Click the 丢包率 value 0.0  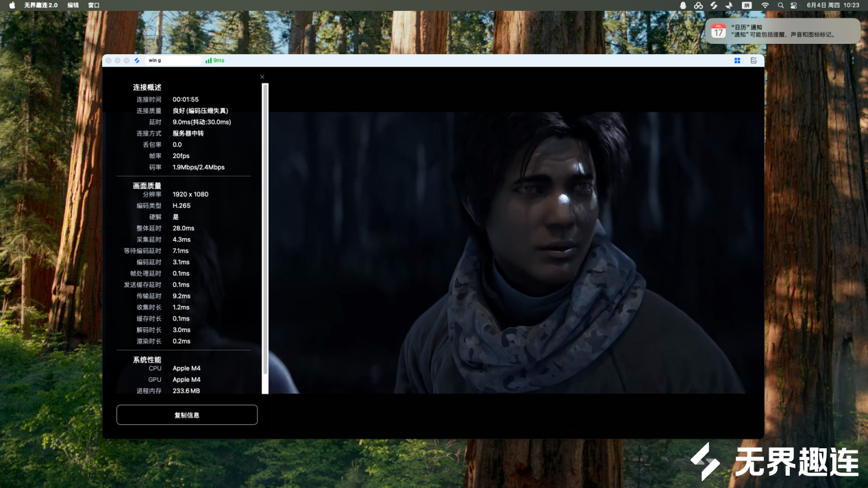point(177,144)
